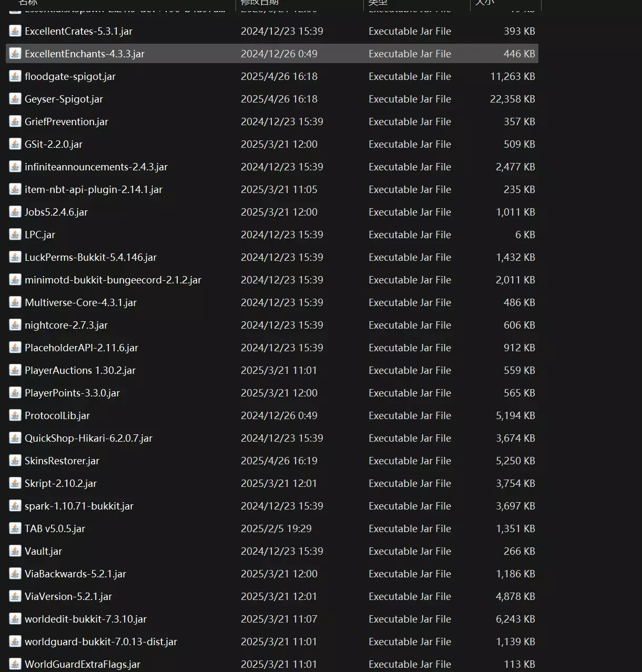This screenshot has height=672, width=642.
Task: Select the GSit-2.2.0.jar file icon
Action: tap(15, 144)
